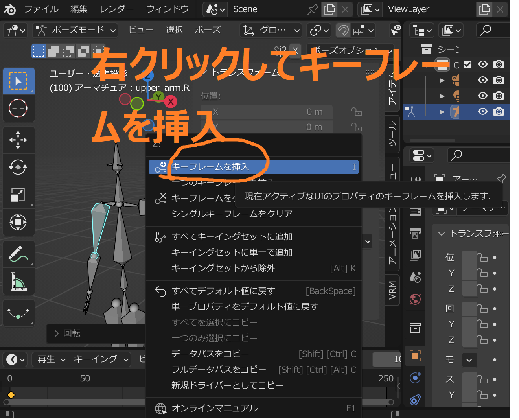The height and width of the screenshot is (420, 519).
Task: Click the orange keyframe diamond on timeline
Action: [x=11, y=394]
